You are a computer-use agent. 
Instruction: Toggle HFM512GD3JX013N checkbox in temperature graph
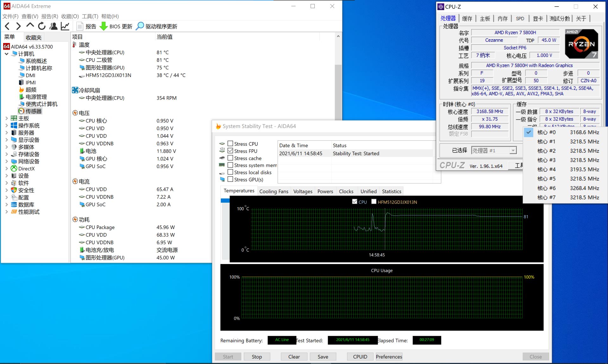click(x=374, y=202)
